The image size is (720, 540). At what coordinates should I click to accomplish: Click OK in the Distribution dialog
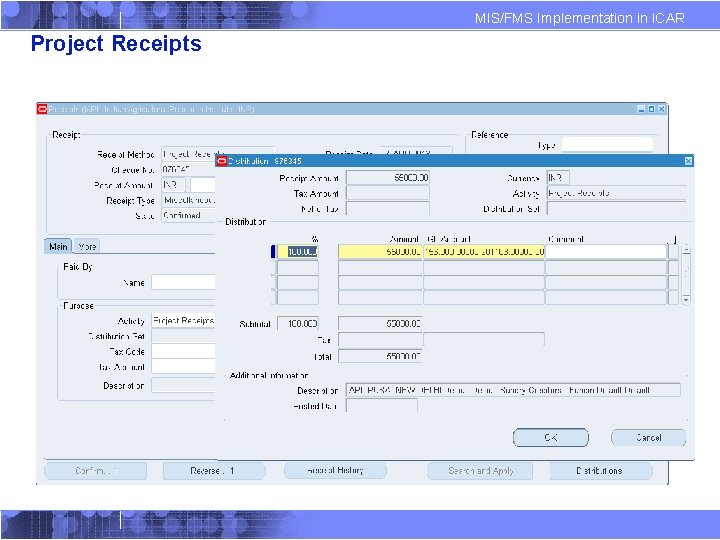pyautogui.click(x=551, y=437)
